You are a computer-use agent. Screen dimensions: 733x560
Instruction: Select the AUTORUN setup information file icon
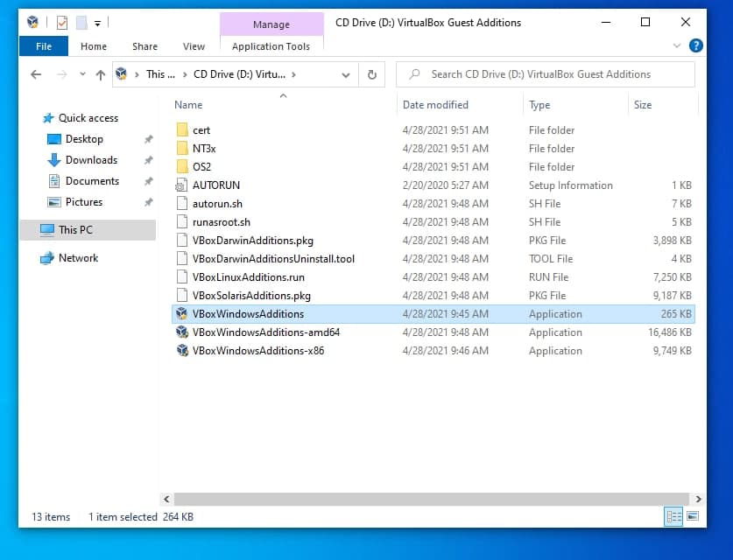tap(182, 185)
